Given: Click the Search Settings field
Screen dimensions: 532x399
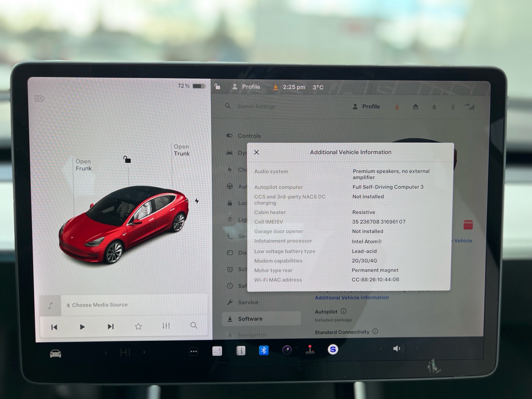Looking at the screenshot, I should [256, 106].
